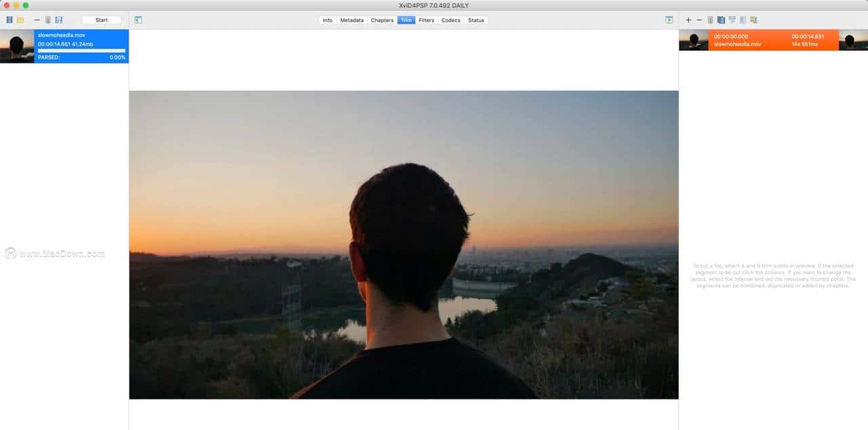Viewport: 868px width, 430px height.
Task: Remove the task using the minus toolbar icon
Action: [37, 19]
